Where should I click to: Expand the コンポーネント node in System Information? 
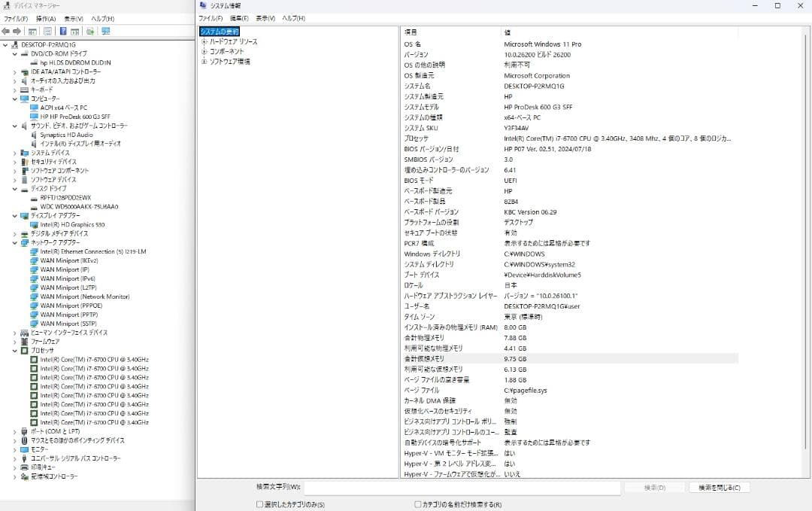[205, 50]
